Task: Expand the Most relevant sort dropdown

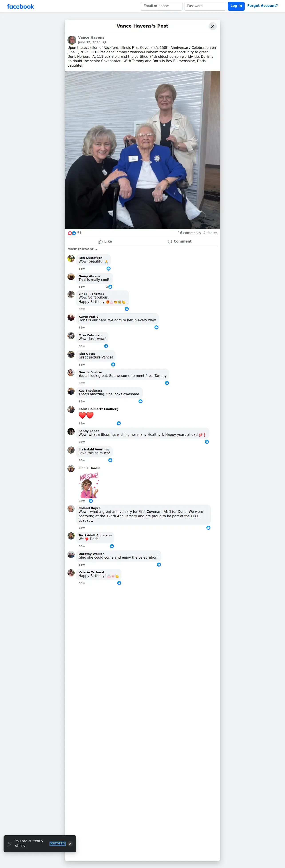Action: pos(83,249)
